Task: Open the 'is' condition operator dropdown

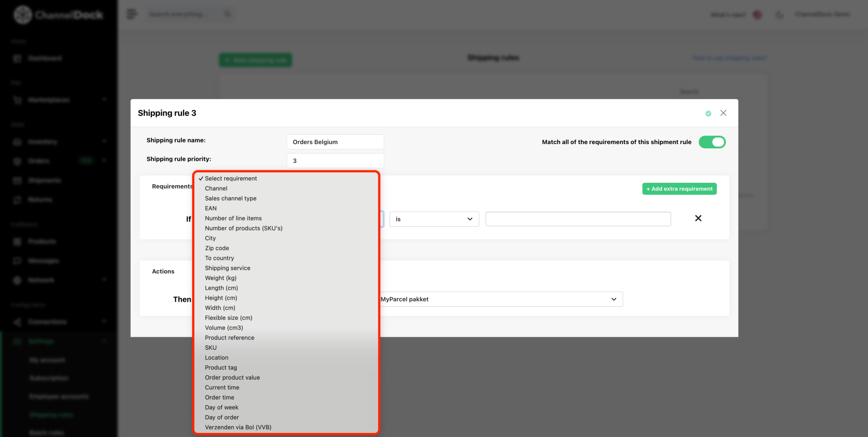Action: [434, 219]
